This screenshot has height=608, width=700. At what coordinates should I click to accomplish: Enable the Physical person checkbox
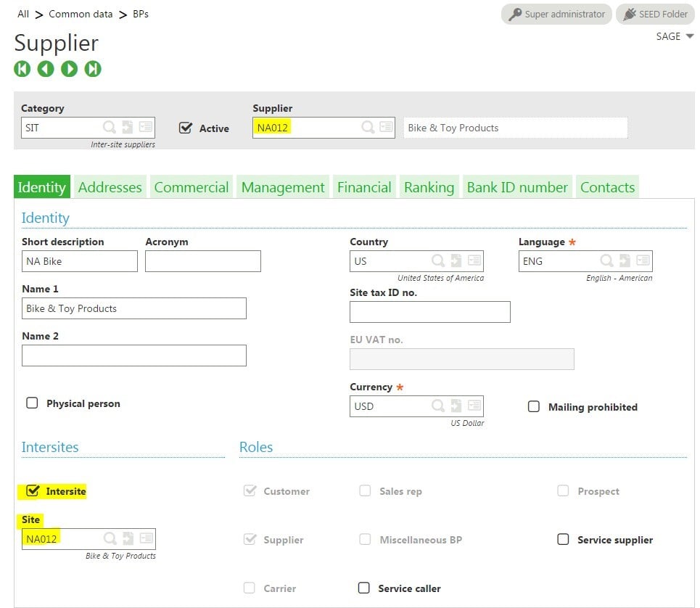tap(32, 403)
